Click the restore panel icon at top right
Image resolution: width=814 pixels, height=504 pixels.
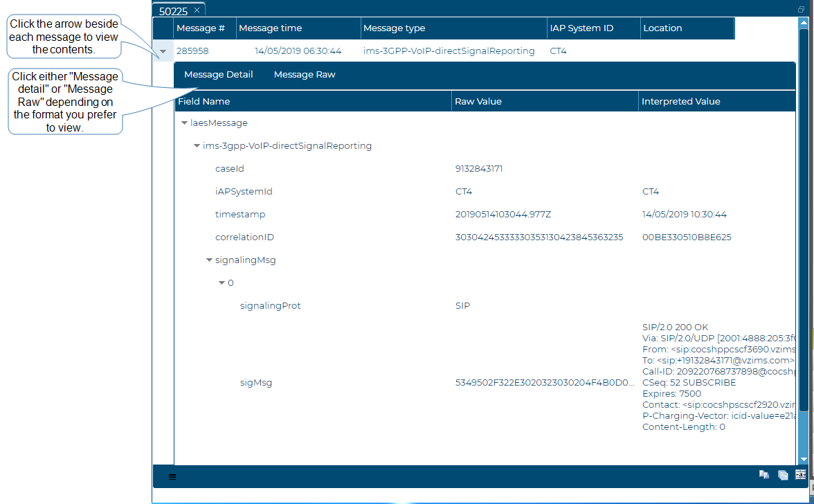[x=801, y=10]
